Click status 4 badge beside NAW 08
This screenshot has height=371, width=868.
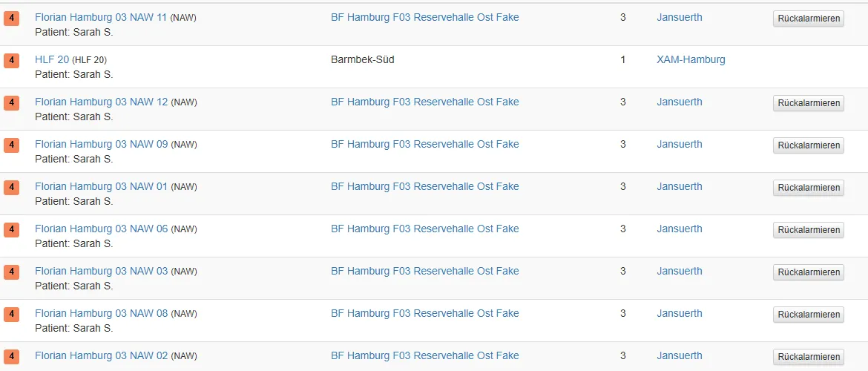pyautogui.click(x=12, y=315)
